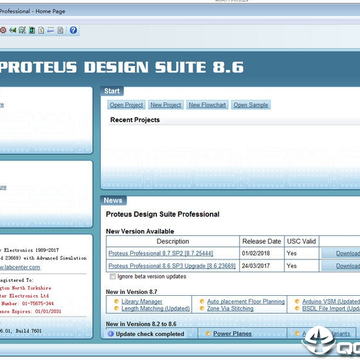Click the orange bullet beside Library Manager
Image resolution: width=360 pixels, height=360 pixels.
tap(116, 301)
